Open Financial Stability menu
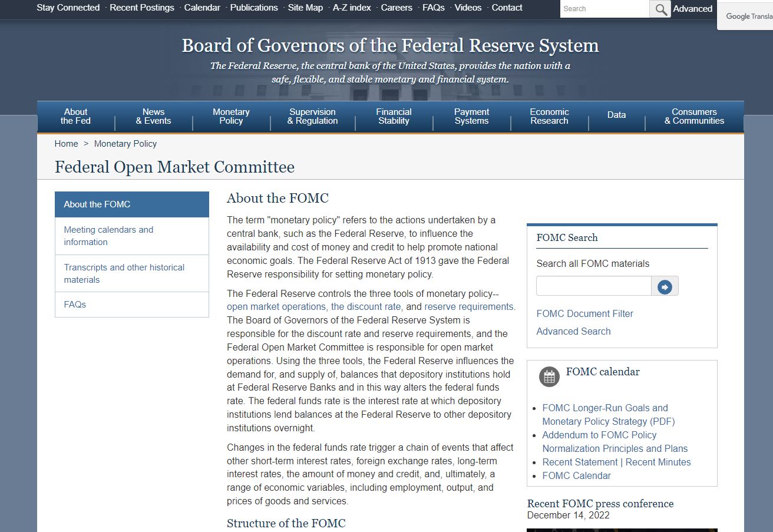Screen dimensions: 773x532 pyautogui.click(x=394, y=116)
